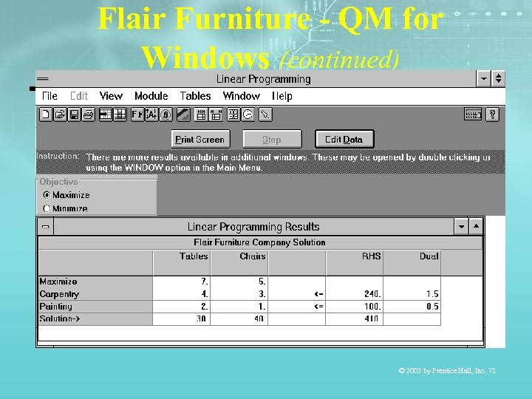Image resolution: width=532 pixels, height=399 pixels.
Task: Click the Print toolbar icon
Action: pos(89,115)
